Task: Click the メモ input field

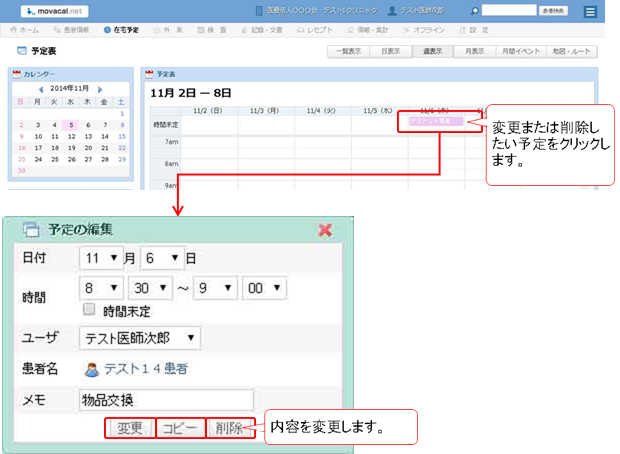Action: coord(166,400)
